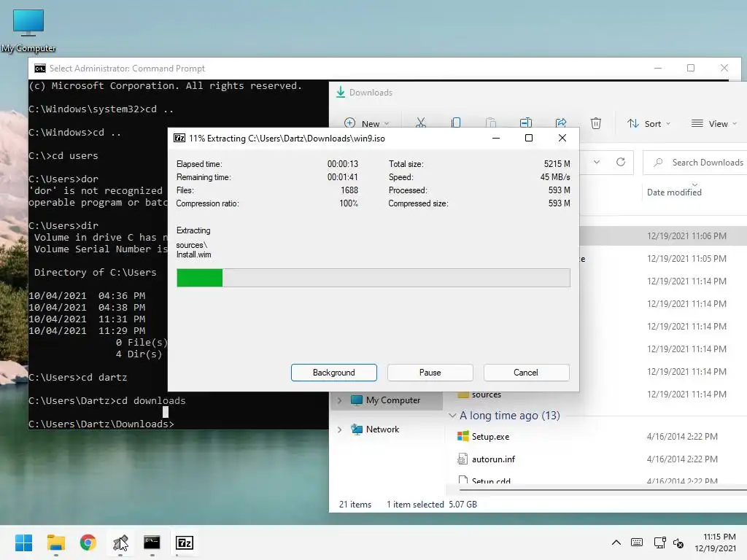Viewport: 747px width, 560px height.
Task: Click the Delete trash icon in Explorer toolbar
Action: pyautogui.click(x=596, y=122)
